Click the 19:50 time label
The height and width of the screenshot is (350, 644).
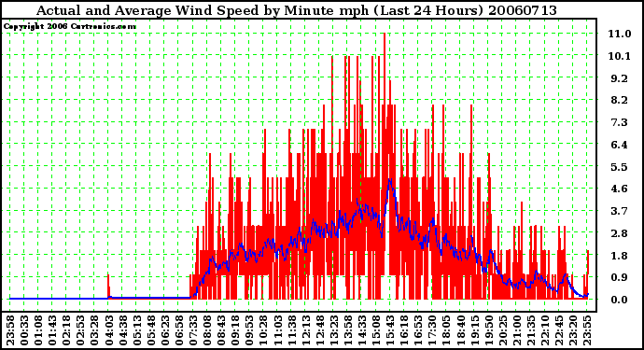[x=488, y=330]
